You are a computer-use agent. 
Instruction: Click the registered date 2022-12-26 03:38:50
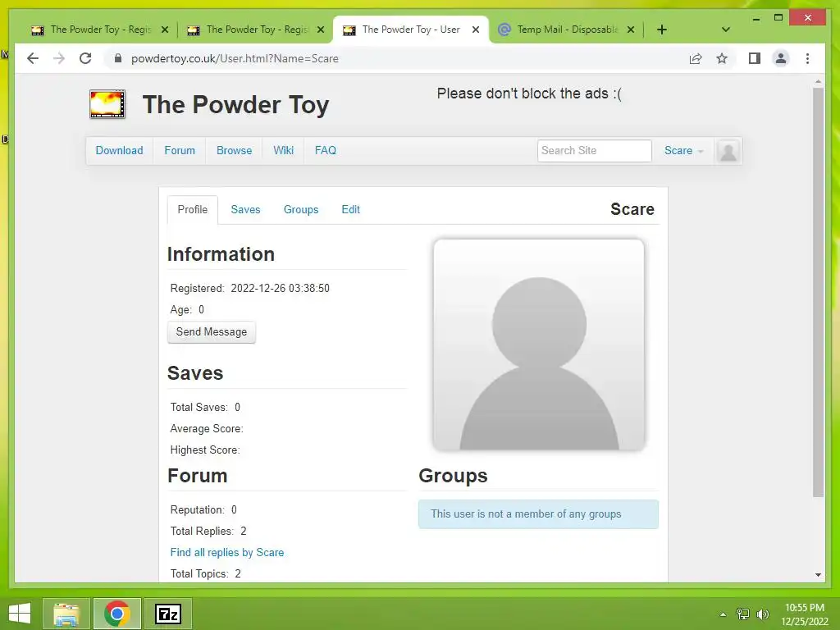click(281, 288)
